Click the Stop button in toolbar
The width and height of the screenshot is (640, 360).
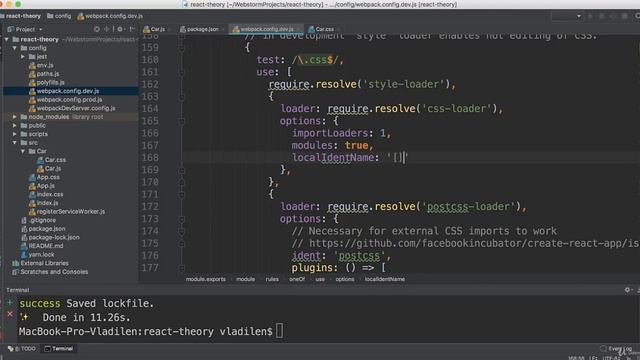click(624, 16)
